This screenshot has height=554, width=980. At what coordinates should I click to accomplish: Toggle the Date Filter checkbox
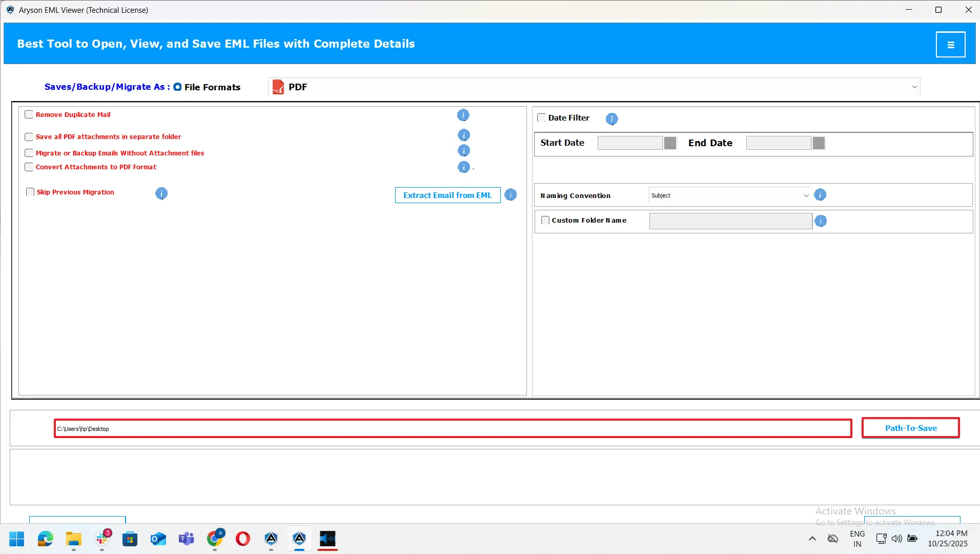click(541, 118)
